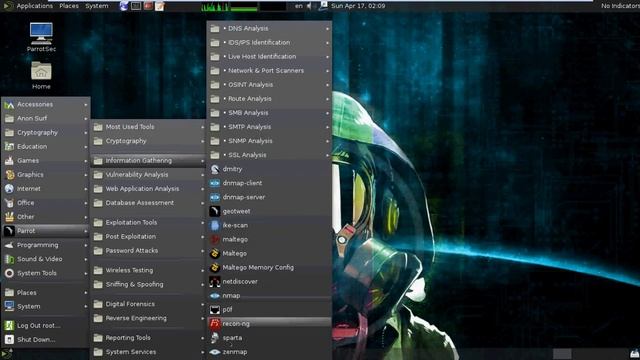Open Reverse Engineering submenu
The height and width of the screenshot is (360, 640).
pos(148,318)
